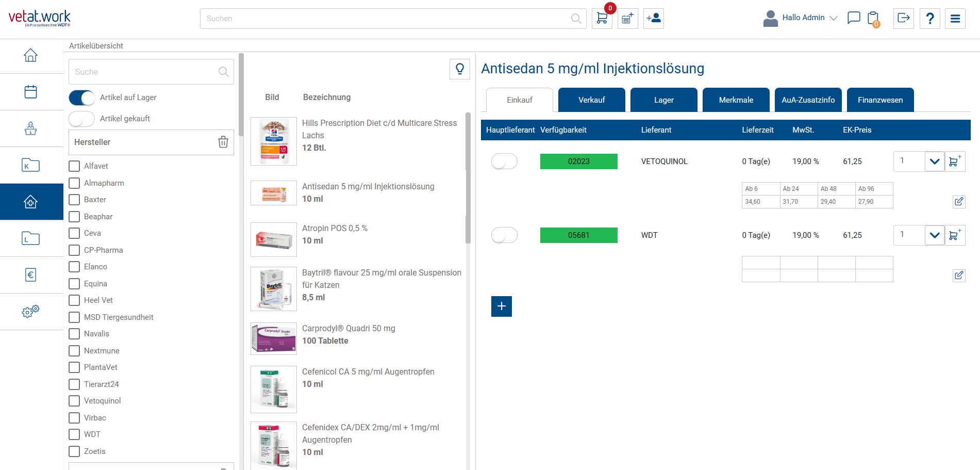
Task: Click the blue plus add supplier button
Action: 501,306
